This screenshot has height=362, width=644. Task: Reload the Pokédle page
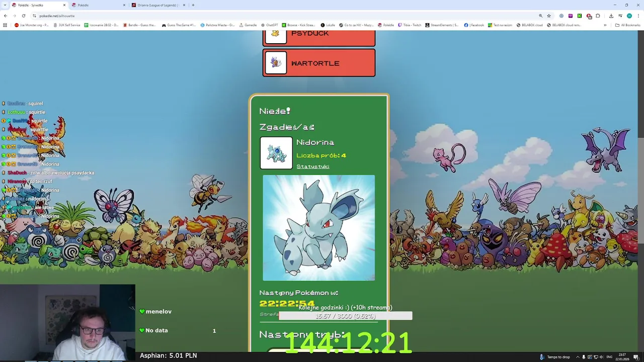click(x=23, y=16)
